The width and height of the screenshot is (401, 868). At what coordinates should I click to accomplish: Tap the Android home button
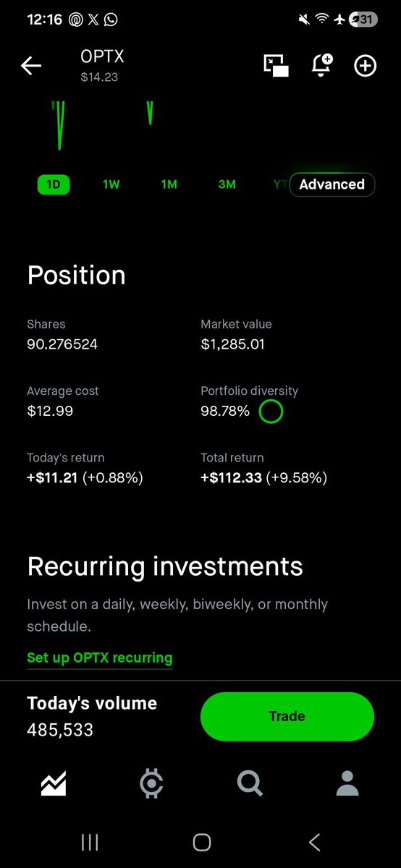point(202,842)
